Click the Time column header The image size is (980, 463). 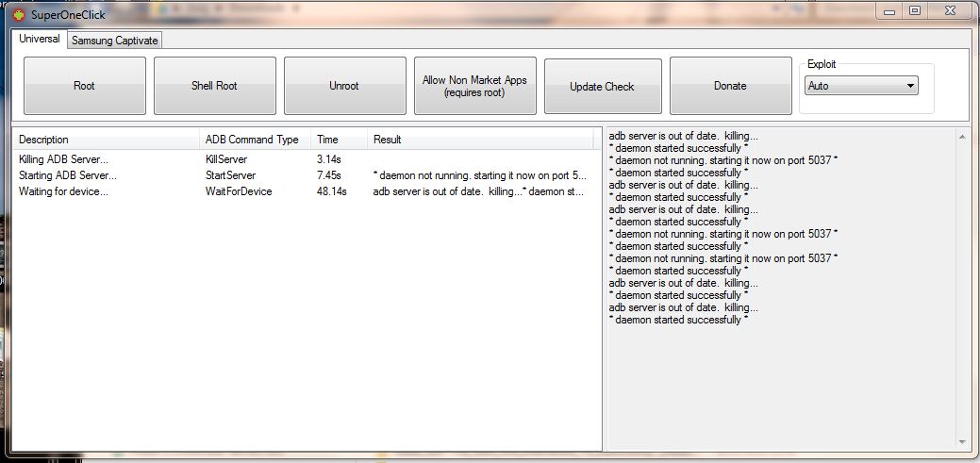click(339, 140)
